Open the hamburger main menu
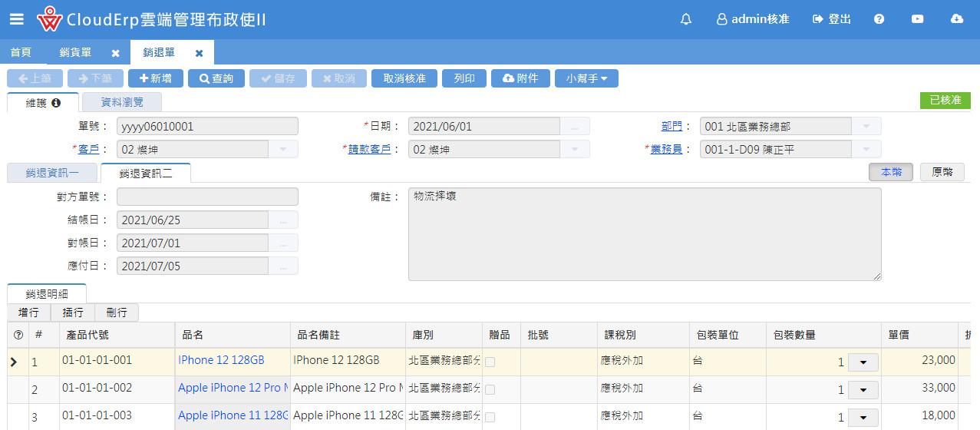The image size is (980, 430). pyautogui.click(x=16, y=19)
